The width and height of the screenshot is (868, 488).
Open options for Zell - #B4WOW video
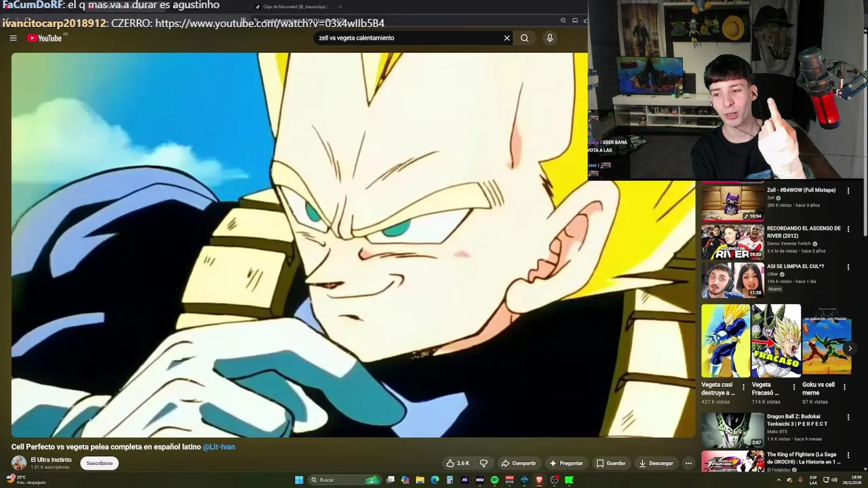tap(848, 191)
